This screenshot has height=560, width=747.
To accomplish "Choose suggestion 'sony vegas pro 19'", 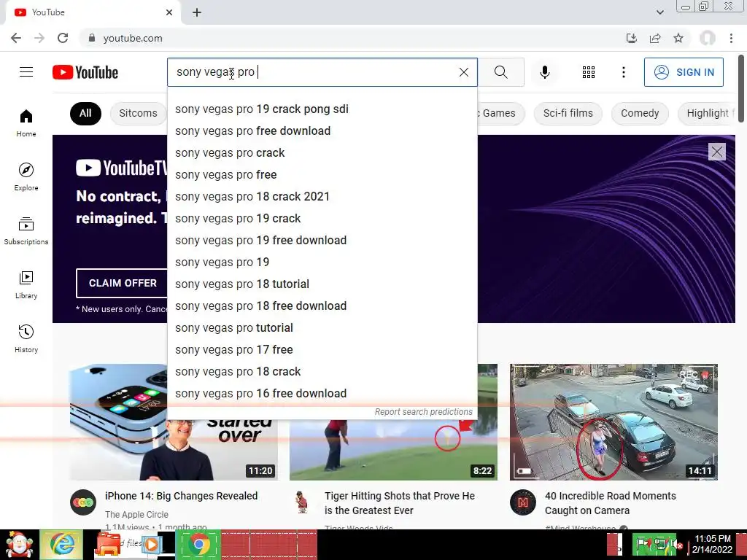I will coord(322,262).
